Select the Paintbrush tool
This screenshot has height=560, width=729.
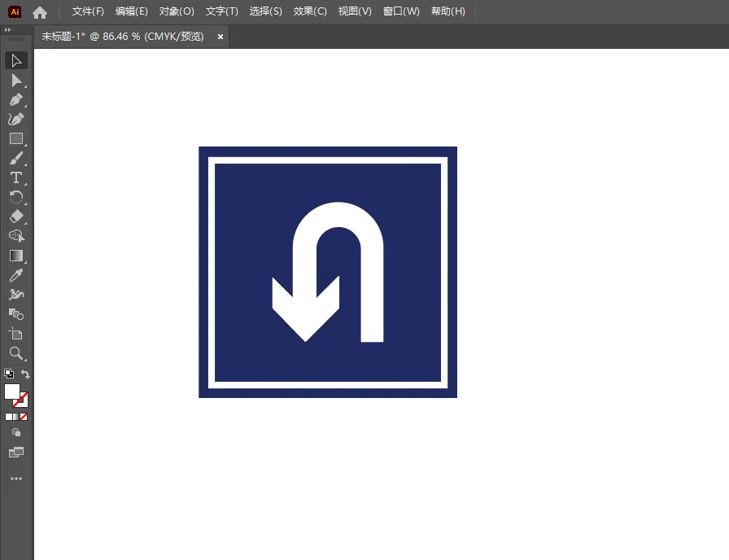pyautogui.click(x=16, y=159)
